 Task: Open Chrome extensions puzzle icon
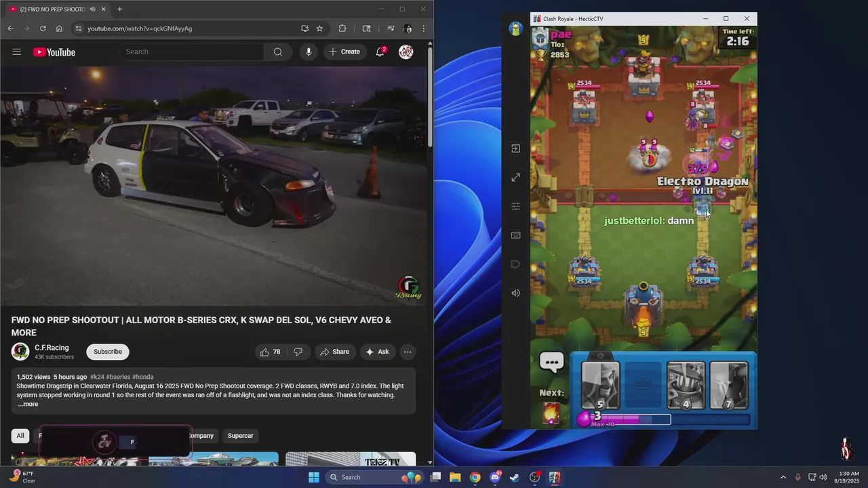tap(342, 28)
